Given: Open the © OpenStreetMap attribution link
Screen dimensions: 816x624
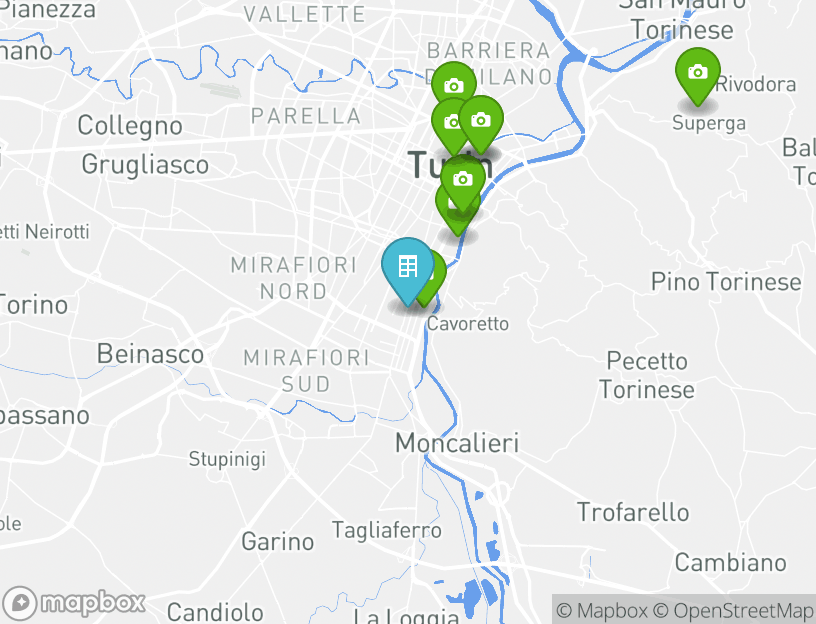Looking at the screenshot, I should (x=733, y=610).
